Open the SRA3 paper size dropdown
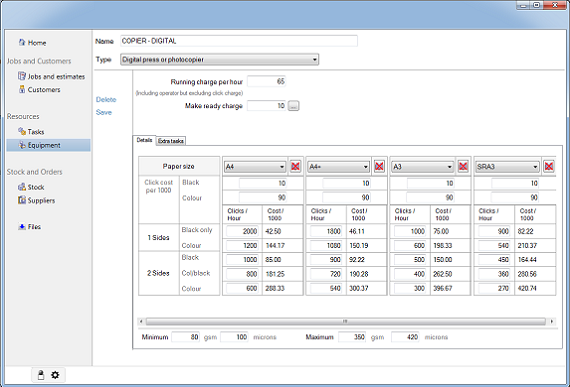The image size is (570, 387). [507, 166]
